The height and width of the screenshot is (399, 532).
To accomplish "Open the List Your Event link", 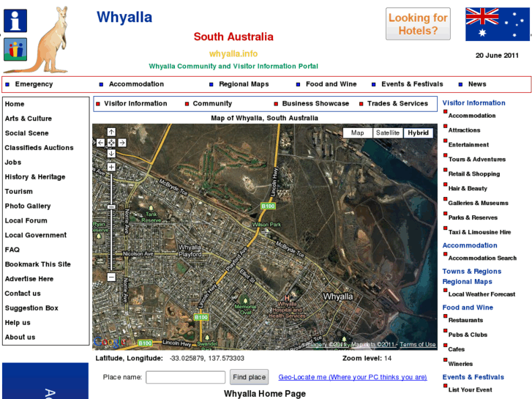I will point(471,389).
